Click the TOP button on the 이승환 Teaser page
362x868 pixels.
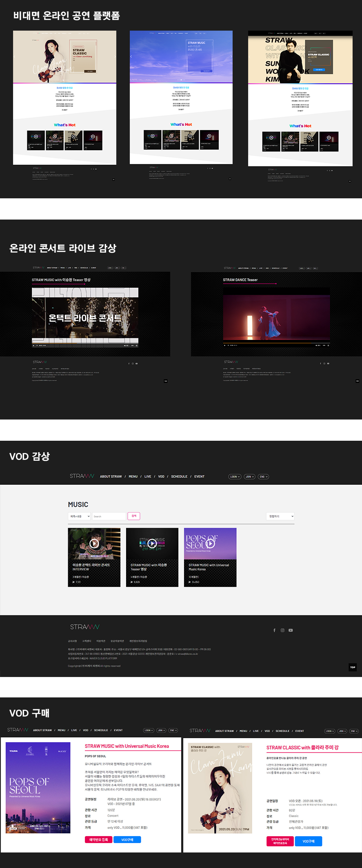click(x=166, y=381)
